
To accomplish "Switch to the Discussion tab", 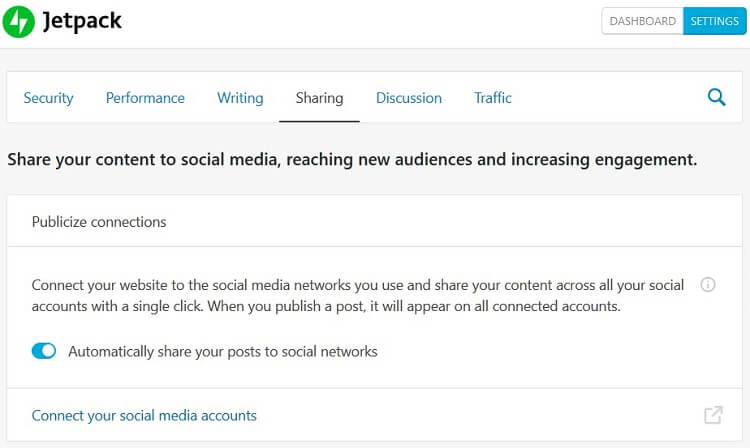I will (409, 98).
